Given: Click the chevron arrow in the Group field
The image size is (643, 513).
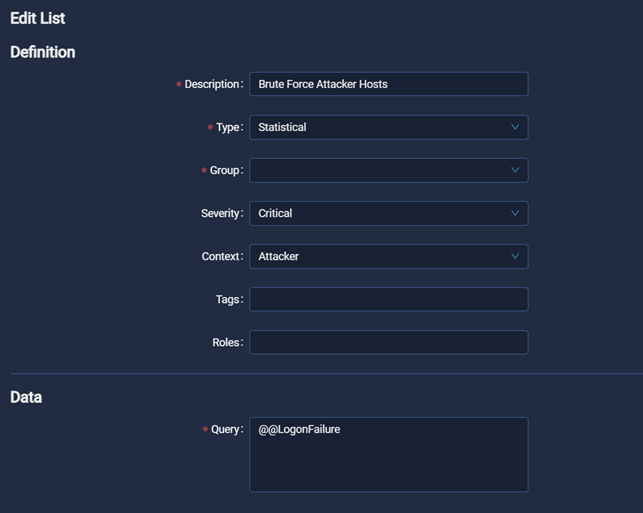Looking at the screenshot, I should [x=515, y=170].
